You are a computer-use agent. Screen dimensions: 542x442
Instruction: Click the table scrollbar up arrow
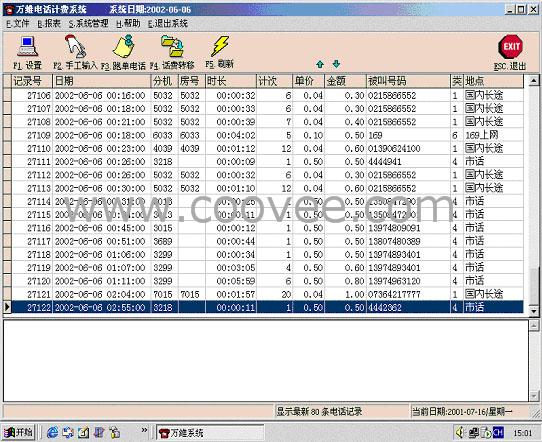coord(533,81)
